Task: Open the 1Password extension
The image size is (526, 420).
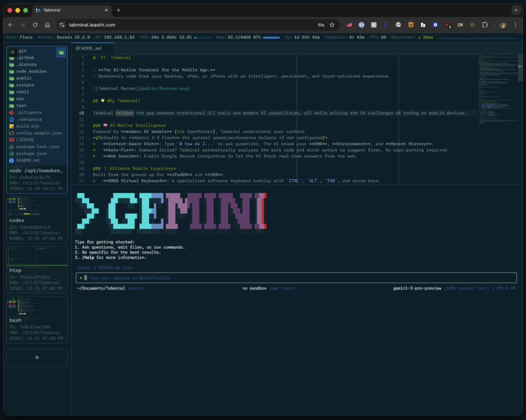Action: coord(361,25)
